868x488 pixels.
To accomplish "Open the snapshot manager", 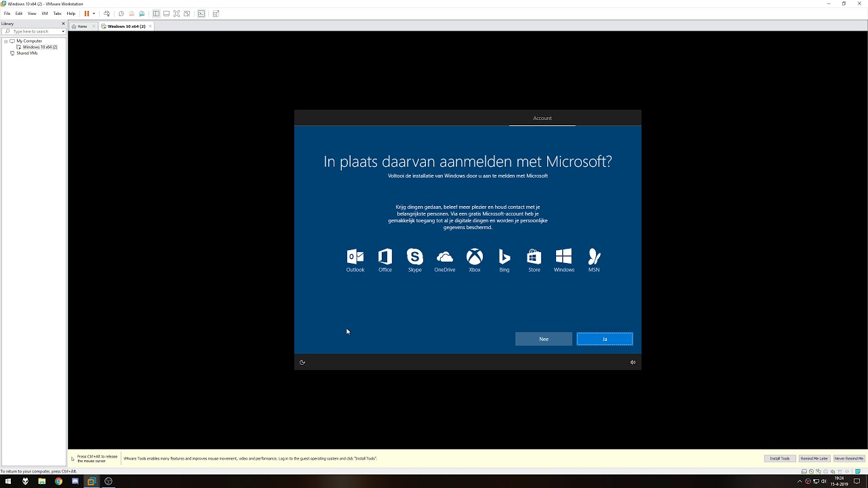I will pyautogui.click(x=142, y=14).
